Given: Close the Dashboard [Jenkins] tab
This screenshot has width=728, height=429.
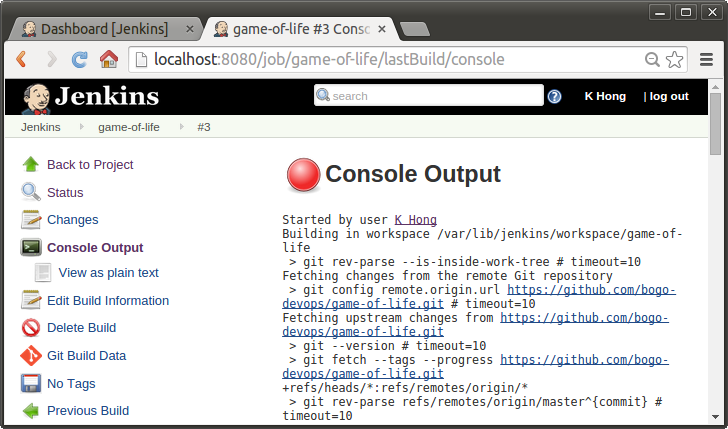Looking at the screenshot, I should click(x=189, y=29).
